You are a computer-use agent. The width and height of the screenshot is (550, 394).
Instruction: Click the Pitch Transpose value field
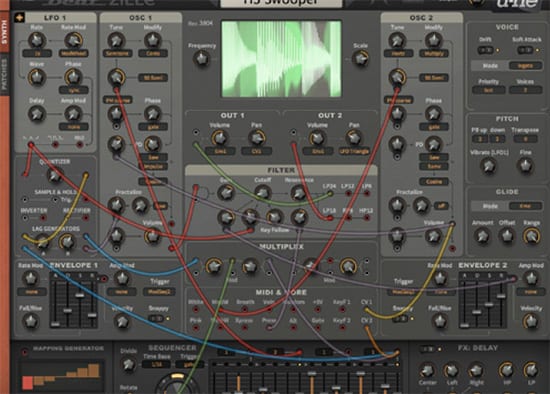click(x=525, y=139)
